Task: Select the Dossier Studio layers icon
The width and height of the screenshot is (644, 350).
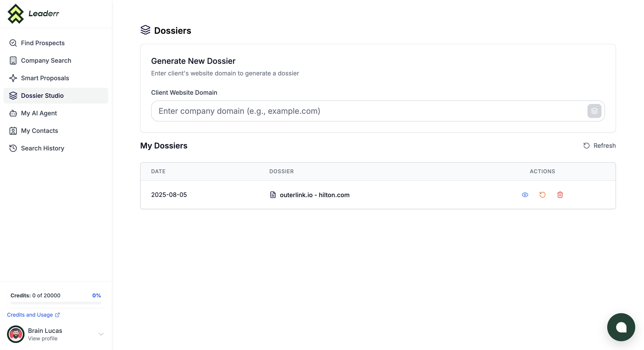Action: [x=13, y=95]
